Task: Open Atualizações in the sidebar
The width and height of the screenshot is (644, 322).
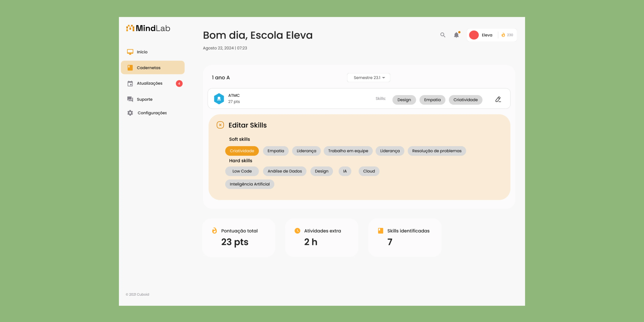Action: [x=150, y=83]
